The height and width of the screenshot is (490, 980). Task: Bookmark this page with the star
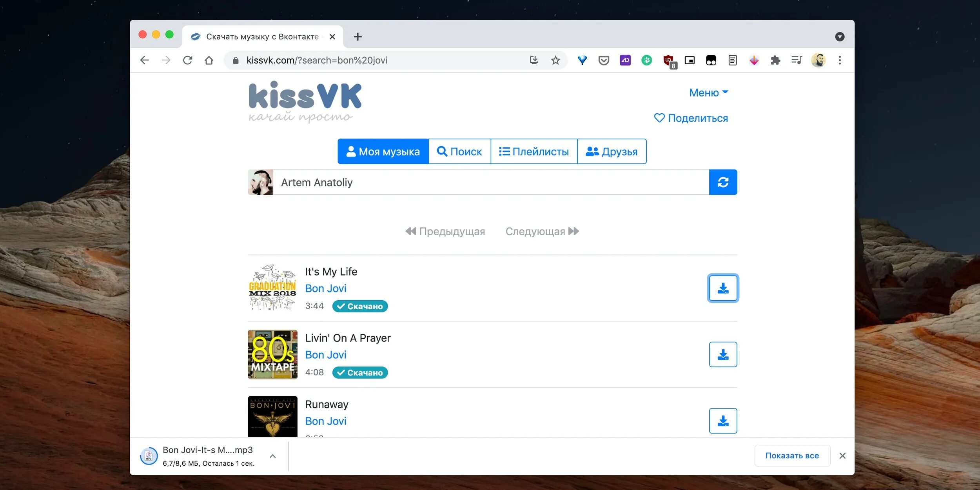coord(555,60)
